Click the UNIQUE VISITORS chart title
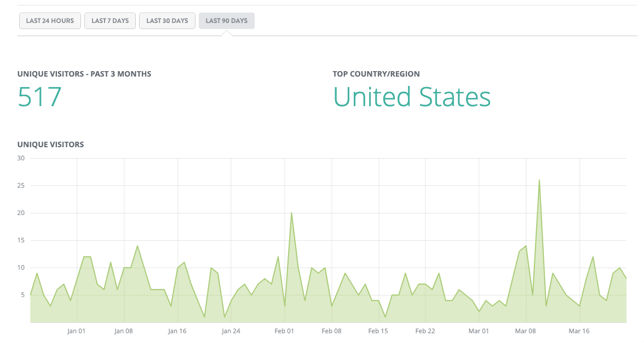This screenshot has height=342, width=644. pos(50,144)
